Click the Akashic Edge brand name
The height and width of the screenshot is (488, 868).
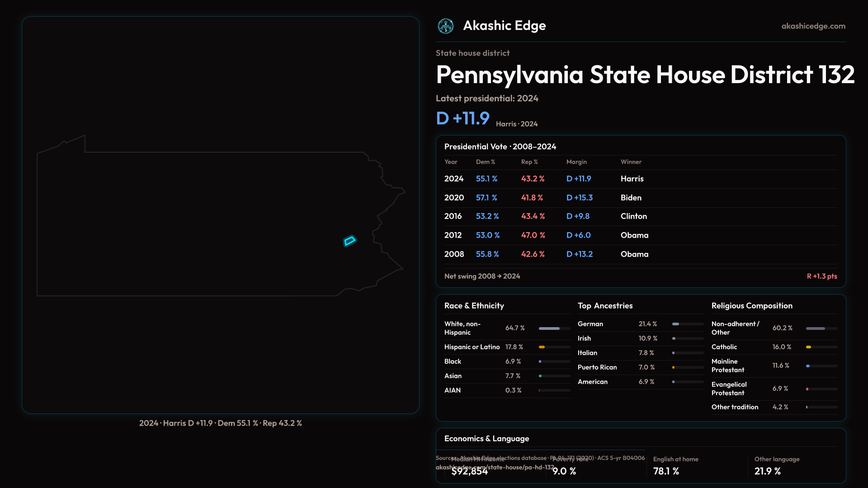click(x=504, y=26)
